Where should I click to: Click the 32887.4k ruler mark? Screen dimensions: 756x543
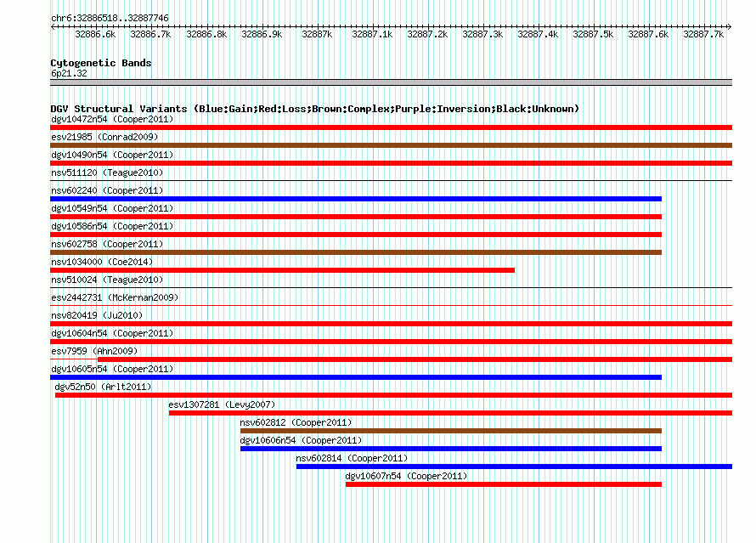coord(538,34)
